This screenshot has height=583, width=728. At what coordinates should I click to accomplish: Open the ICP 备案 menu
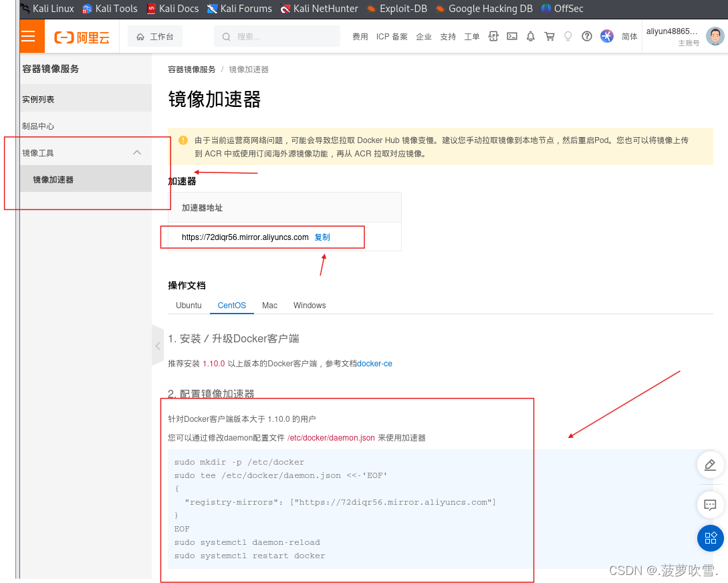[392, 37]
